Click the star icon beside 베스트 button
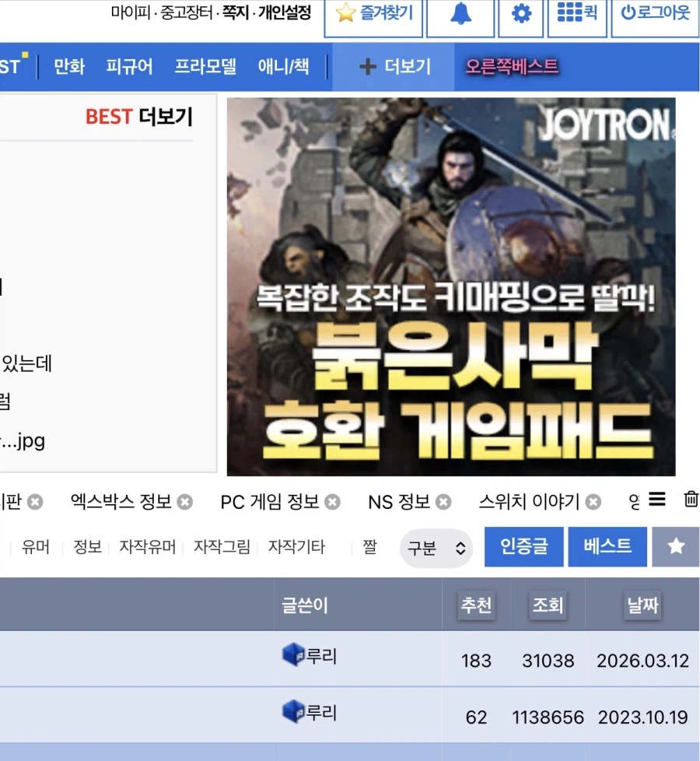 tap(675, 548)
